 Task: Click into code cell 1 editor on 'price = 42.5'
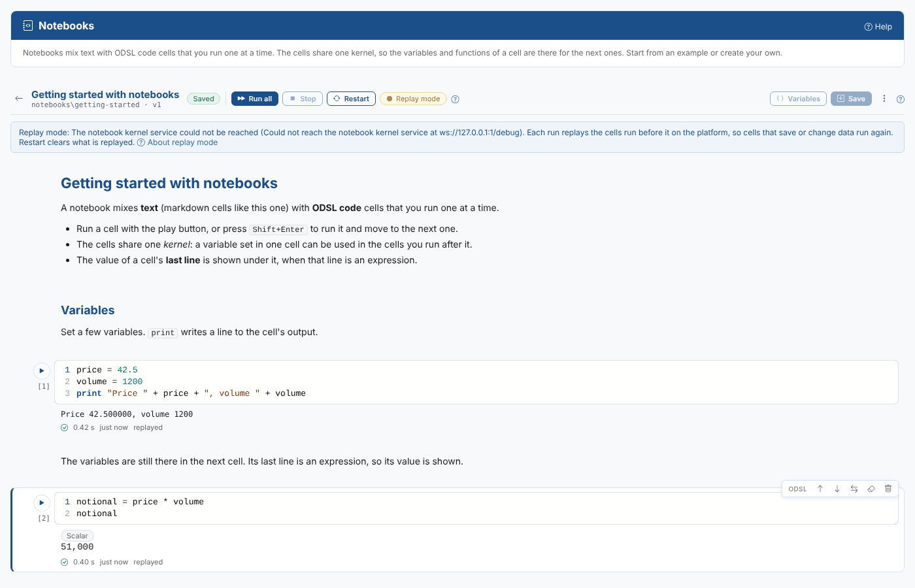(x=107, y=370)
